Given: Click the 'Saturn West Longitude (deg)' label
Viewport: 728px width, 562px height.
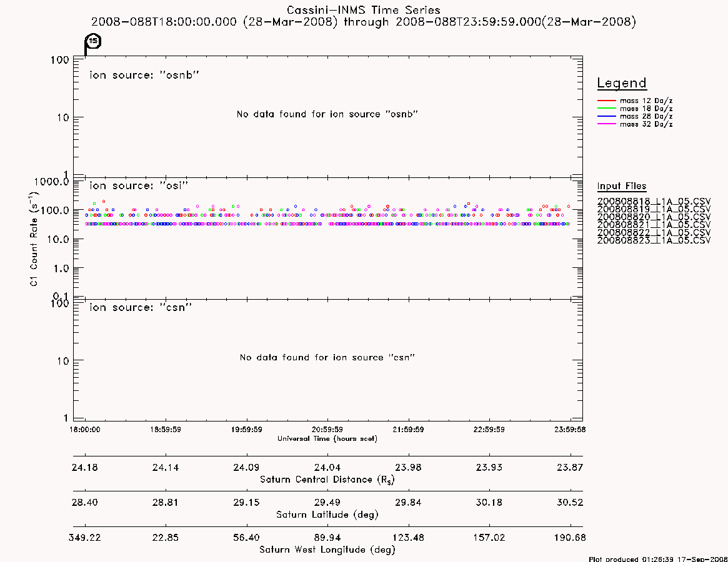Looking at the screenshot, I should coord(327,550).
